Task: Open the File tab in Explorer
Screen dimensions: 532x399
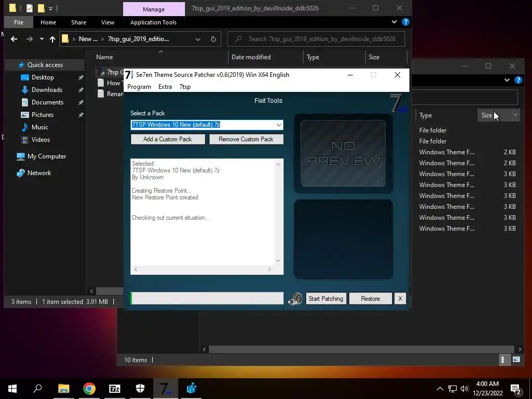Action: [19, 22]
